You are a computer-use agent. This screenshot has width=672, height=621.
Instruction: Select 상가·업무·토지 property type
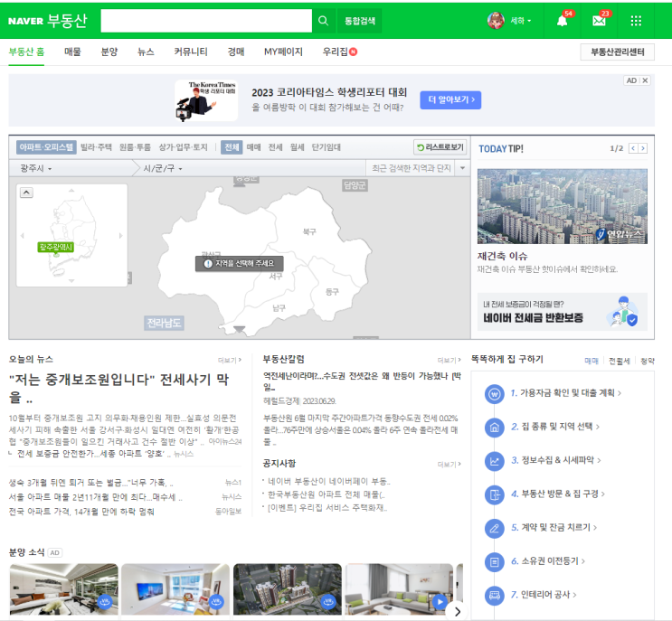tap(183, 147)
